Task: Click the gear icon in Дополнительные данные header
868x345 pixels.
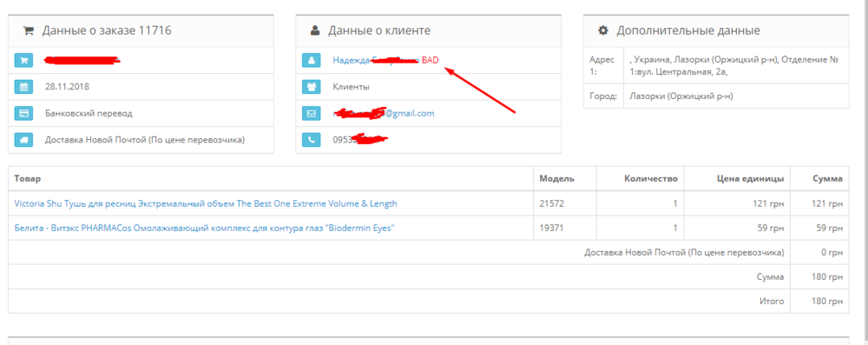Action: (x=603, y=31)
